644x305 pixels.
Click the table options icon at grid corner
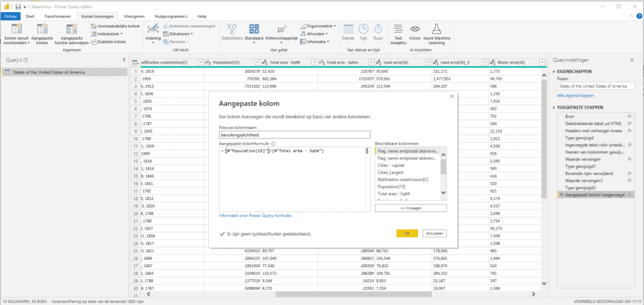pos(135,63)
